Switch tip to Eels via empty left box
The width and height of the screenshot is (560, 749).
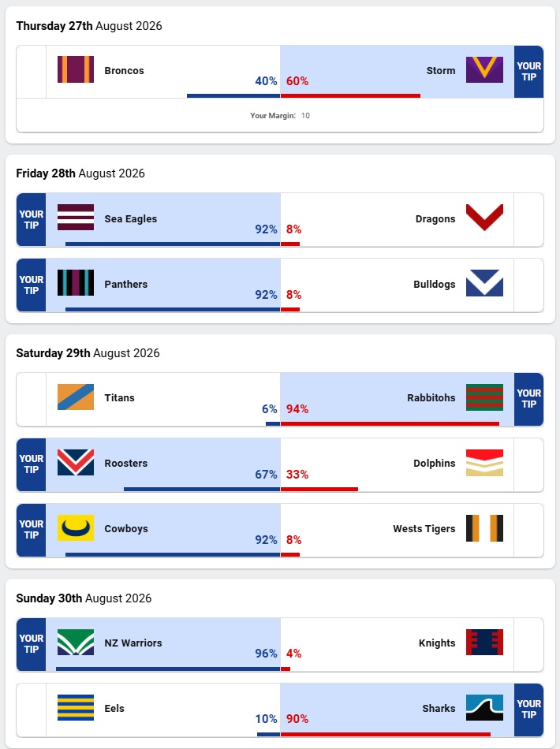[x=32, y=710]
